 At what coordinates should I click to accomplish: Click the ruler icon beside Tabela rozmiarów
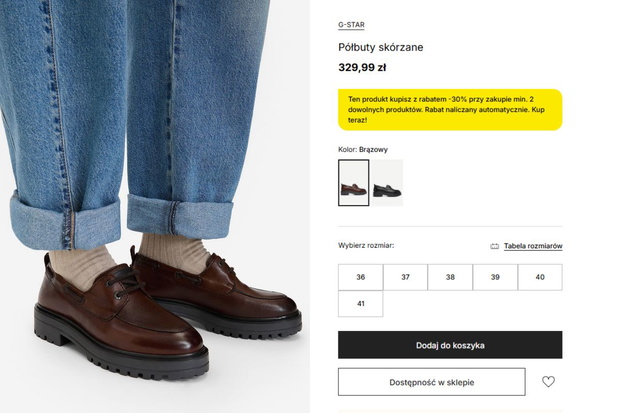pyautogui.click(x=495, y=246)
